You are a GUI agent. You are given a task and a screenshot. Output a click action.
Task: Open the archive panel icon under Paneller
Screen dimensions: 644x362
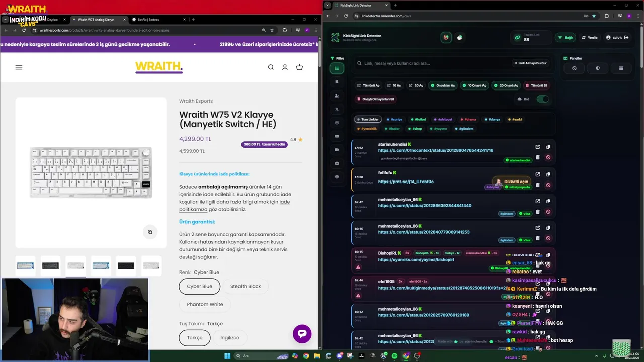pos(621,68)
